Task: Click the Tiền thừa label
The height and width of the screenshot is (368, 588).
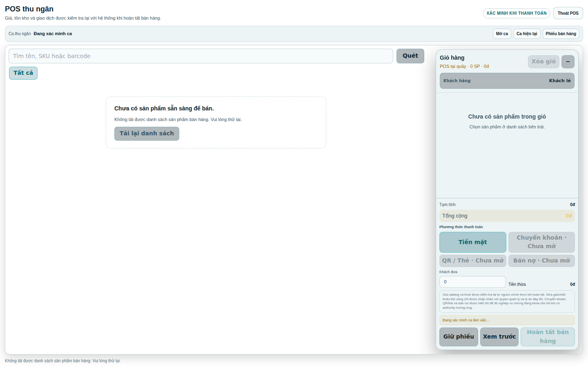Action: pyautogui.click(x=517, y=285)
